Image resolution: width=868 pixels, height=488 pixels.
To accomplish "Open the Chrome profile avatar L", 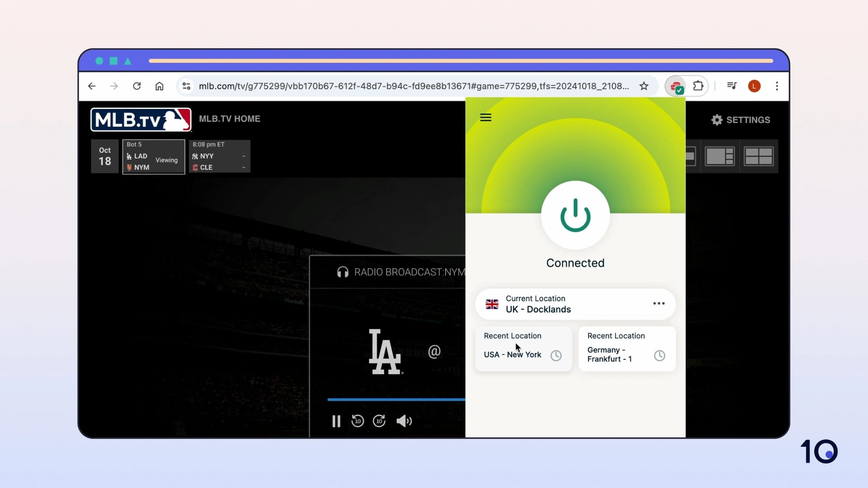I will point(754,86).
